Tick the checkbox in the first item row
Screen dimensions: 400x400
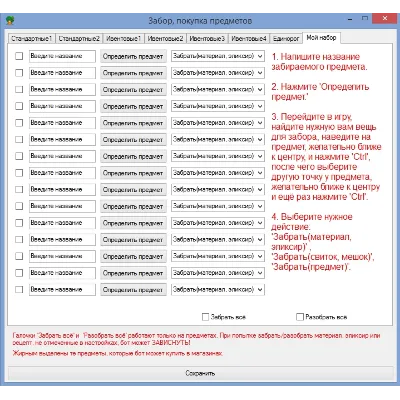(x=19, y=56)
